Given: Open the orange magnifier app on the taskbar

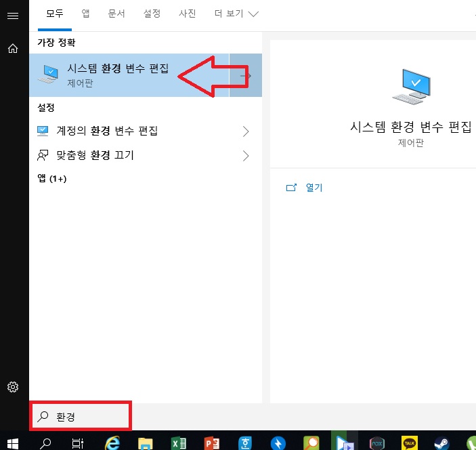Looking at the screenshot, I should click(x=311, y=443).
